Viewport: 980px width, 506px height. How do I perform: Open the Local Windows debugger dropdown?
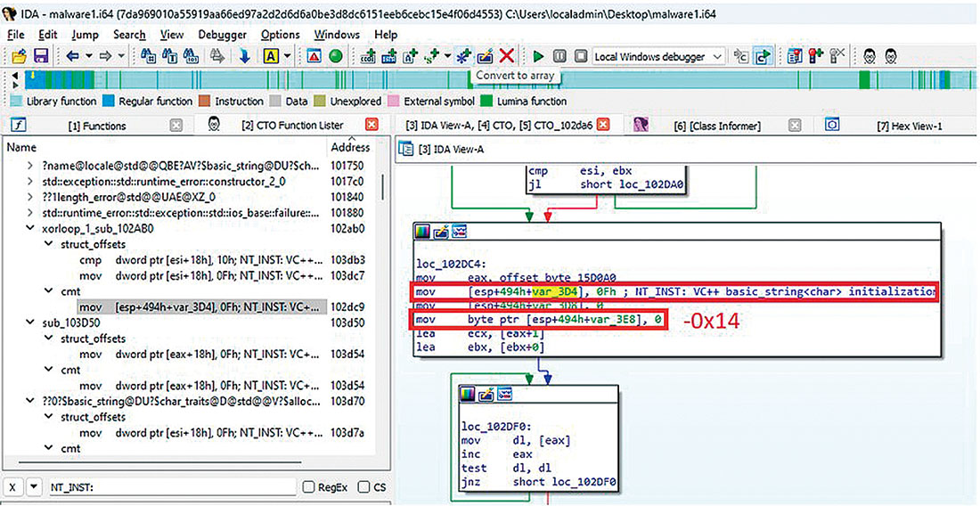660,56
